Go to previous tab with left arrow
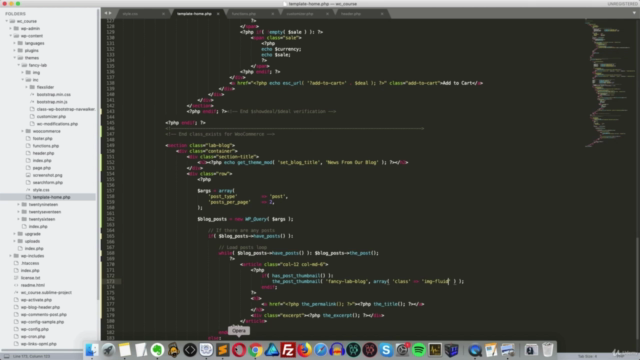Viewport: 640px width, 360px height. point(105,13)
